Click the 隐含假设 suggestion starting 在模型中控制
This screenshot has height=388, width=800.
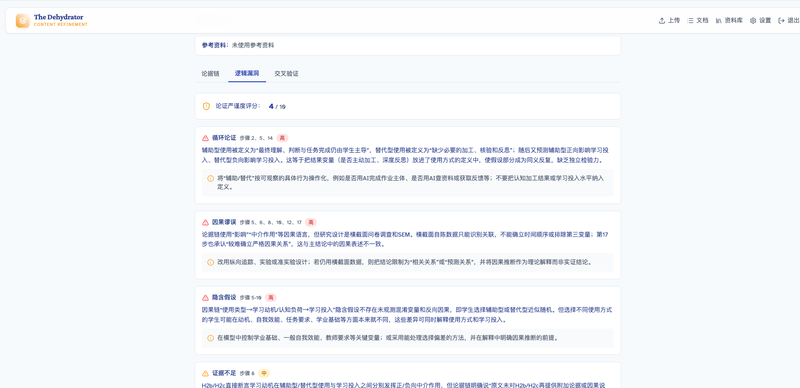point(388,337)
